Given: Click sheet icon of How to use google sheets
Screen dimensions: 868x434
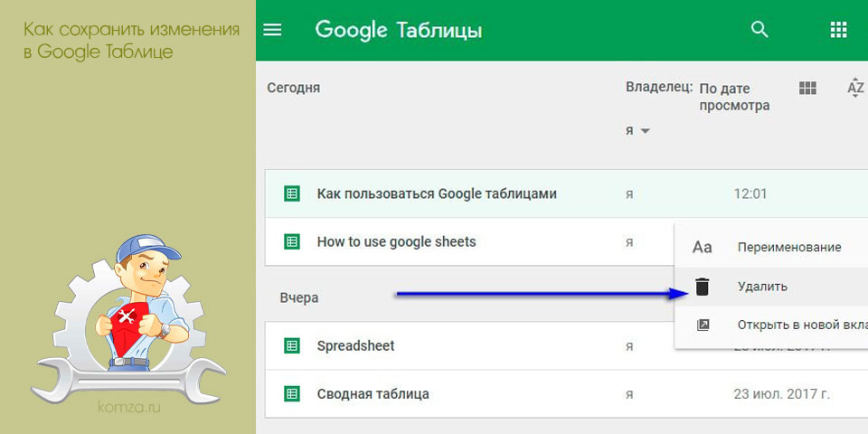Looking at the screenshot, I should pos(292,241).
